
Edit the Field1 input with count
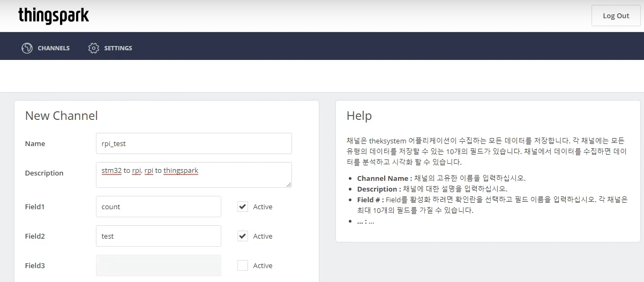click(x=158, y=207)
